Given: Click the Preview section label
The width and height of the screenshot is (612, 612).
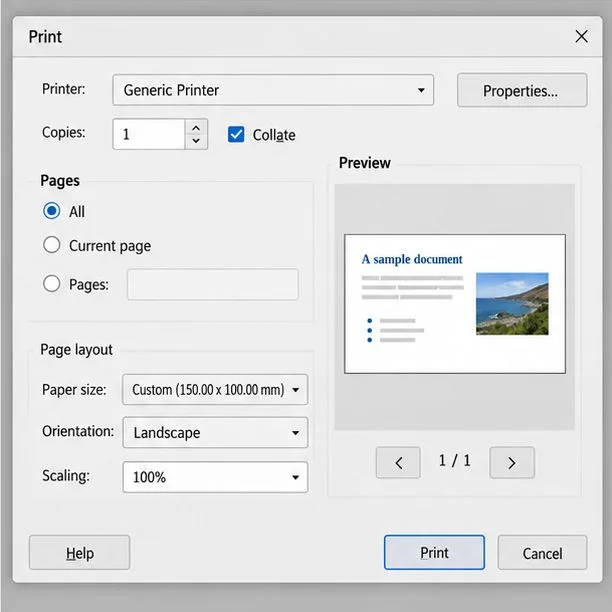Looking at the screenshot, I should coord(365,163).
